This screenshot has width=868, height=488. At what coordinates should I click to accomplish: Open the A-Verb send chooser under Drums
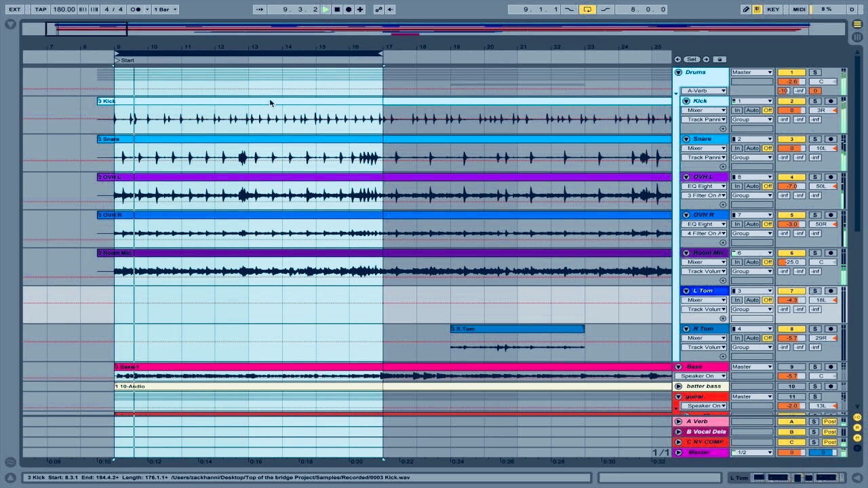click(704, 90)
